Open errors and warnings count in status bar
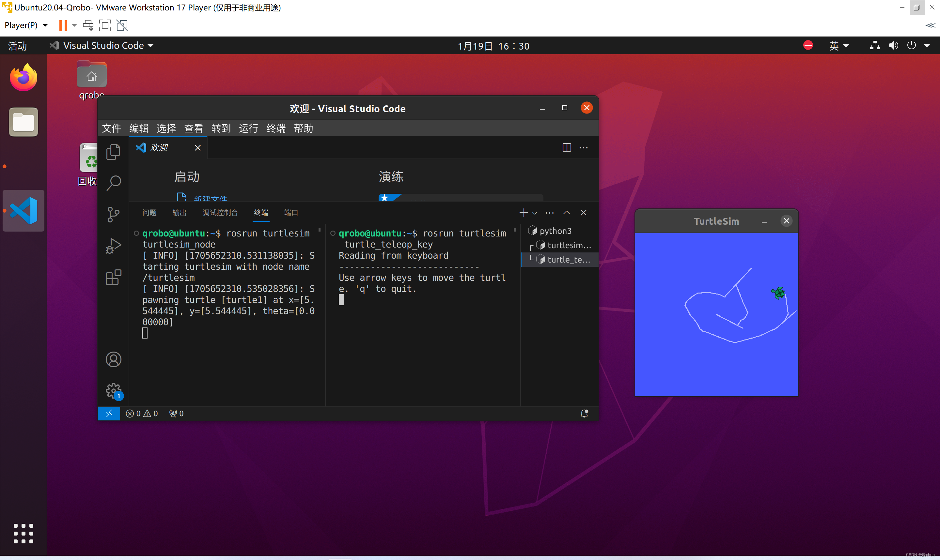This screenshot has width=940, height=560. point(142,414)
